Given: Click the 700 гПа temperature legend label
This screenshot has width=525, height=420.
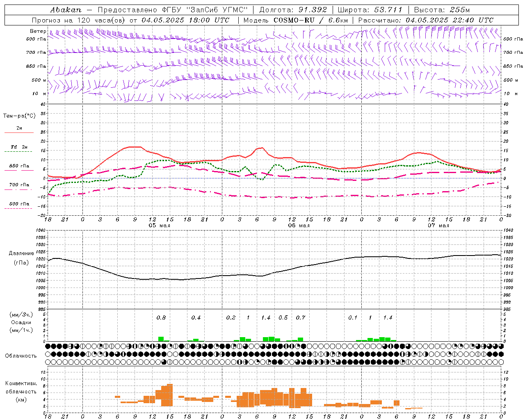Looking at the screenshot, I should (19, 185).
